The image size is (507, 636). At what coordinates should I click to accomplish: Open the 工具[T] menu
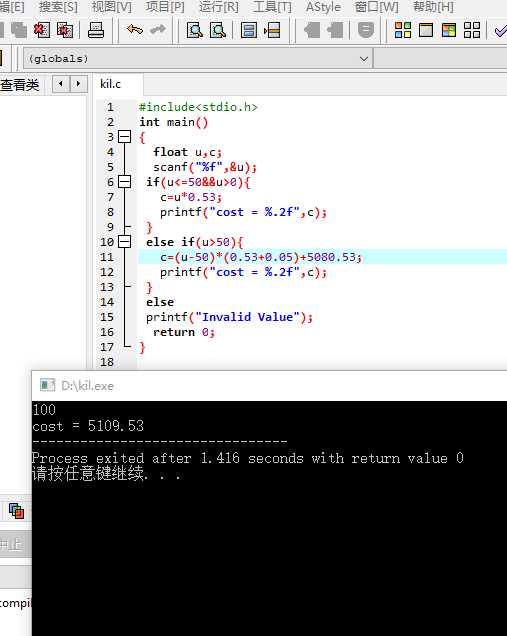272,7
